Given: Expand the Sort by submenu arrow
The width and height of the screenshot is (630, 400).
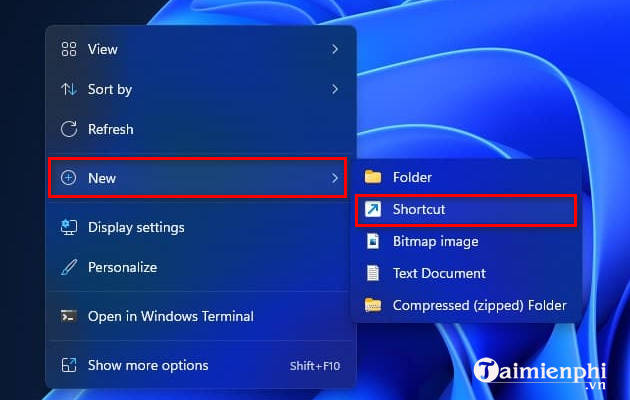Looking at the screenshot, I should click(x=334, y=89).
